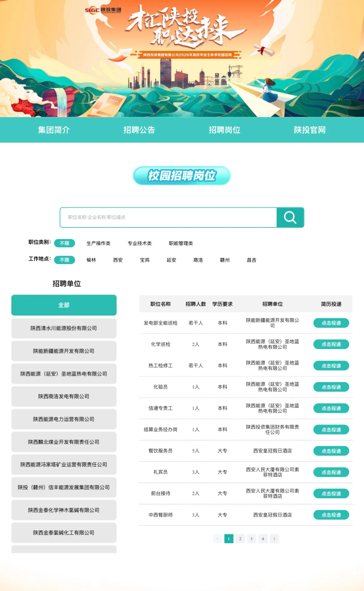
Task: Click 陕西投资集团财务有限责任公司 table cell
Action: (272, 430)
